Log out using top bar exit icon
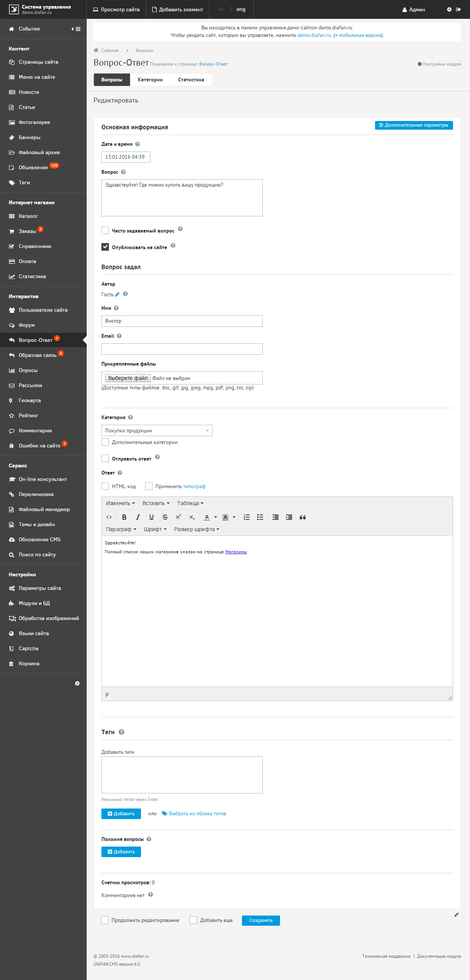 [x=458, y=9]
